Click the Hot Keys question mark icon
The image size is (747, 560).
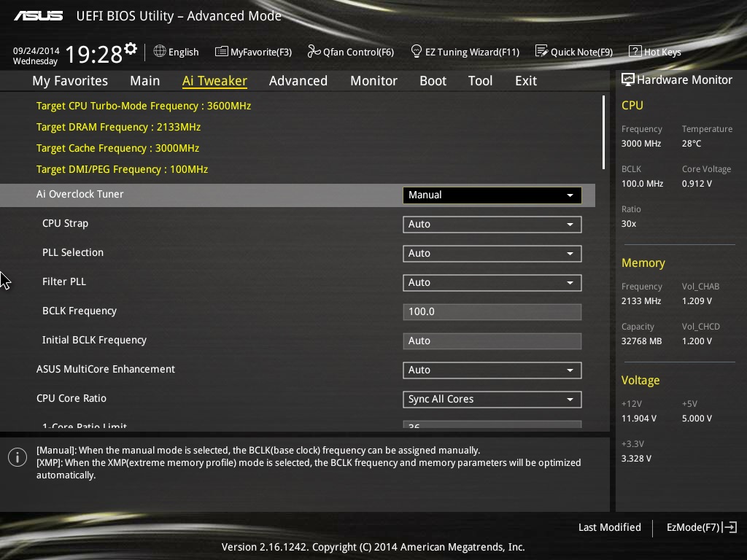pyautogui.click(x=635, y=51)
